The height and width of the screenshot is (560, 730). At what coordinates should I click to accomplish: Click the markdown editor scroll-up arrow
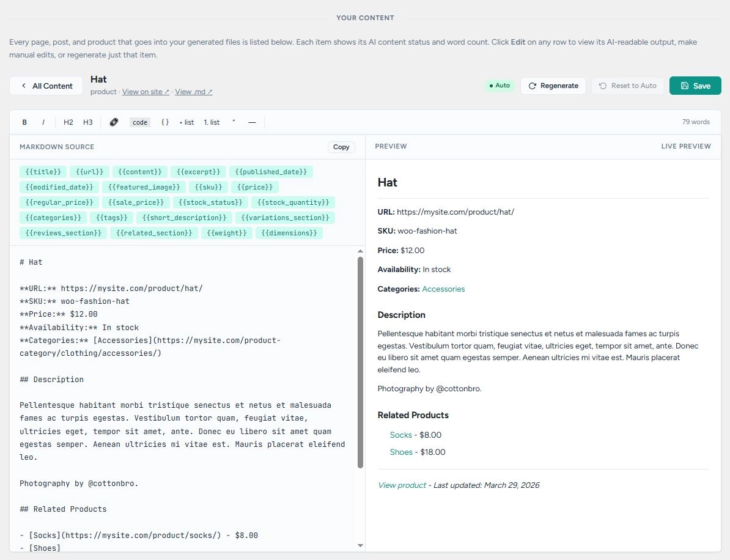click(x=360, y=251)
